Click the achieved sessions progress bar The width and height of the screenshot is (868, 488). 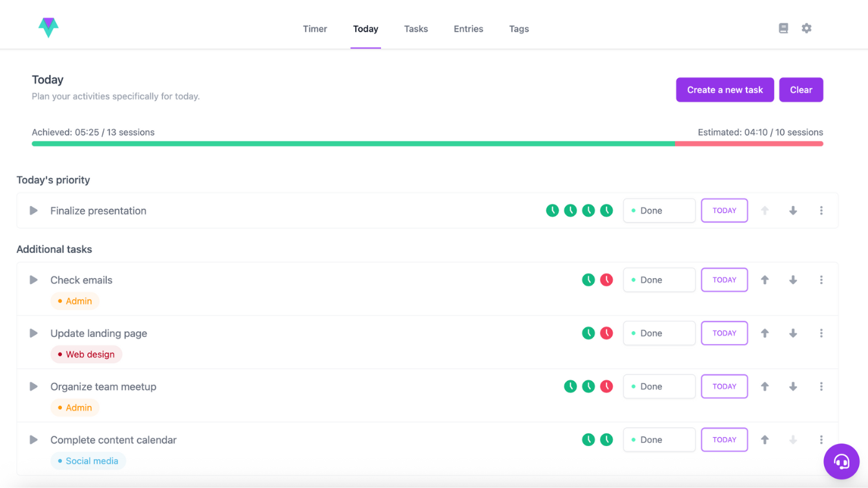coord(353,144)
